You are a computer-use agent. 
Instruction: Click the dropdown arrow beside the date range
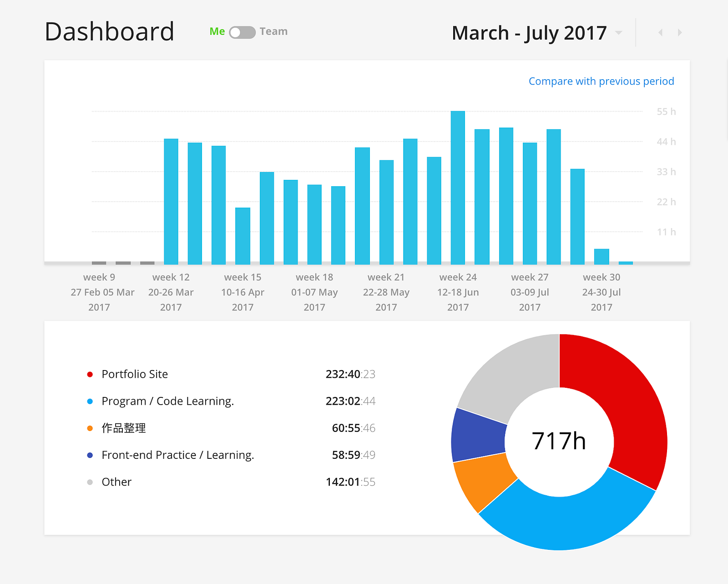click(x=618, y=32)
